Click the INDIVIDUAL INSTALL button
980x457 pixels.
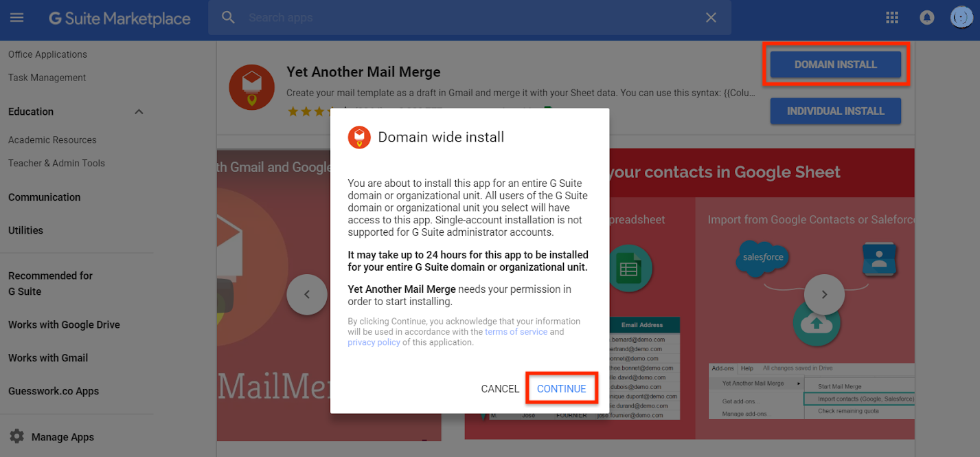[836, 111]
